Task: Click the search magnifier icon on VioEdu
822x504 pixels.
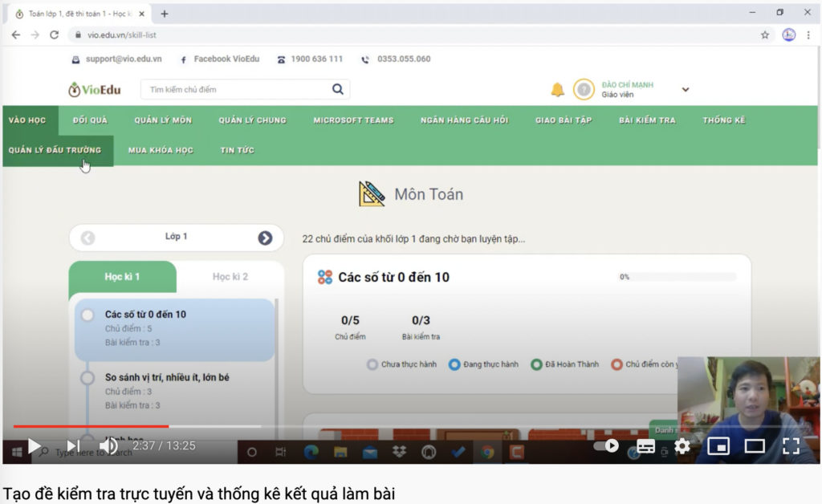Action: click(x=338, y=89)
